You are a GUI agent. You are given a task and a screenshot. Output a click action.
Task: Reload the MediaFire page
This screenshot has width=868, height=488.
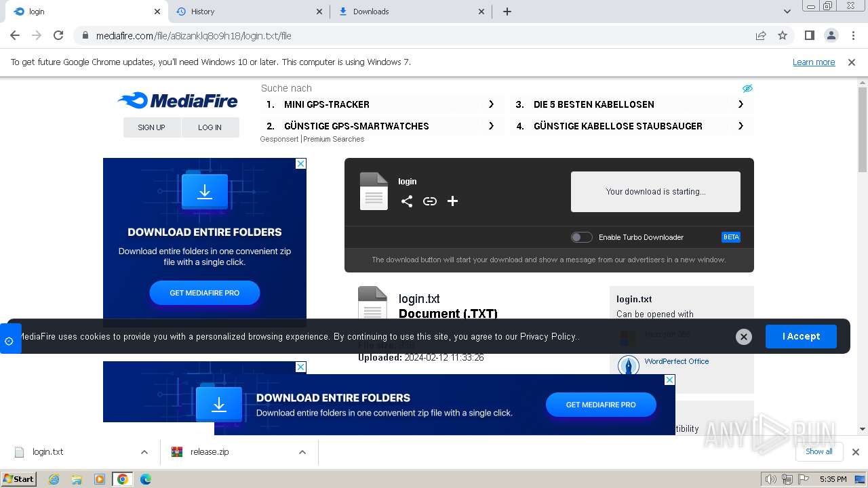(x=58, y=35)
